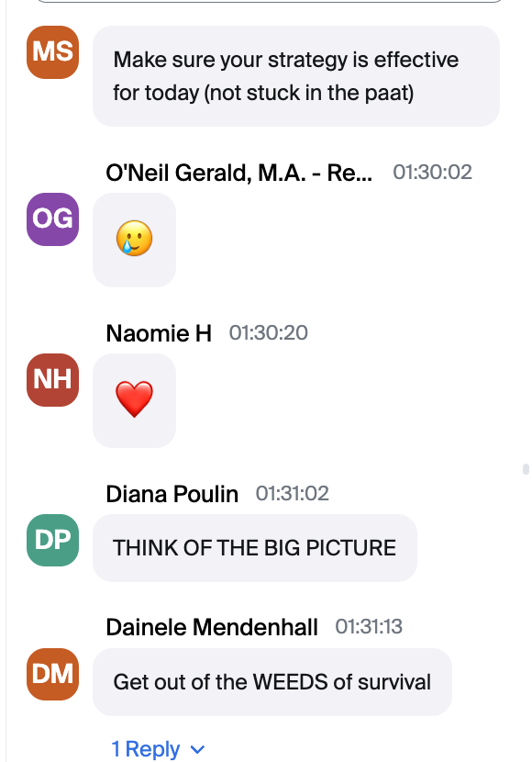Screen dimensions: 532x762
Task: Select the red NH avatar
Action: coord(52,380)
